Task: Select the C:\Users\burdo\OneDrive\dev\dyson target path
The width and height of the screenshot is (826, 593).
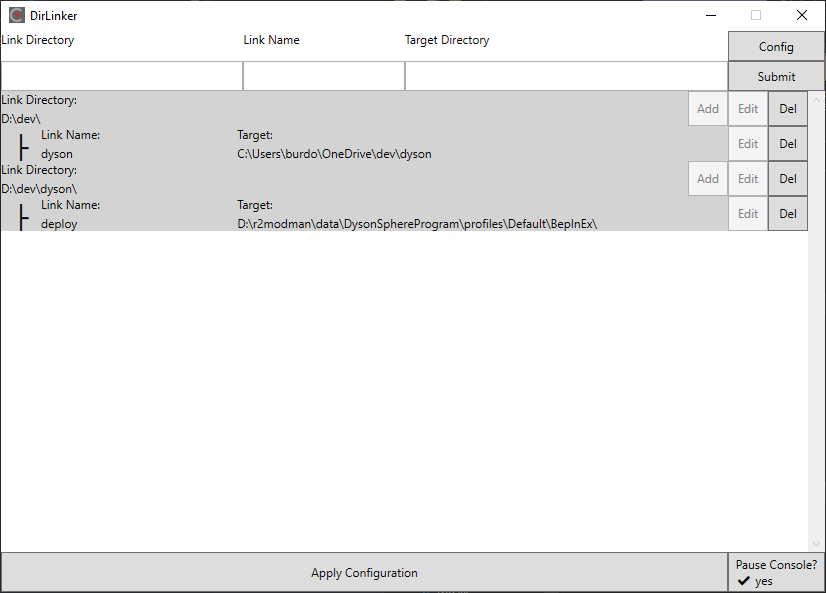Action: pyautogui.click(x=334, y=154)
